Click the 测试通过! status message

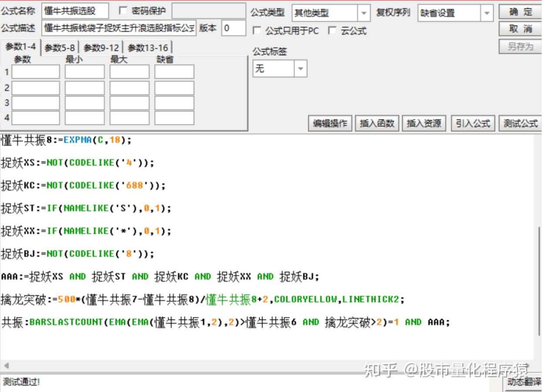tap(21, 382)
